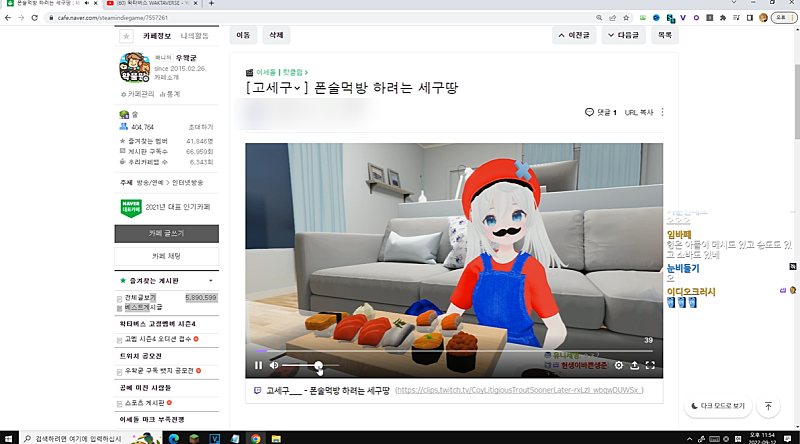Viewport: 800px width, 444px height.
Task: Open 카페관리 cafe management settings
Action: pyautogui.click(x=137, y=94)
